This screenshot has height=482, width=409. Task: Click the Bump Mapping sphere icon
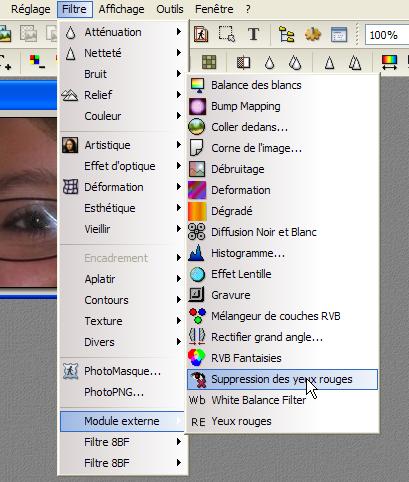pos(197,106)
